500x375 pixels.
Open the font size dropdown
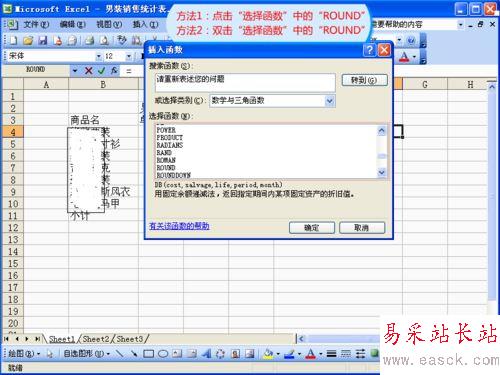point(129,56)
